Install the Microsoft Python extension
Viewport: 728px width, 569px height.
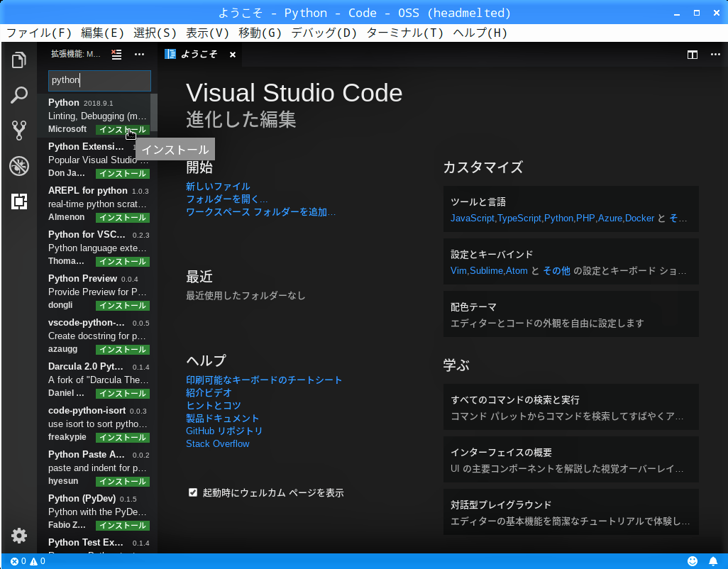(x=123, y=130)
